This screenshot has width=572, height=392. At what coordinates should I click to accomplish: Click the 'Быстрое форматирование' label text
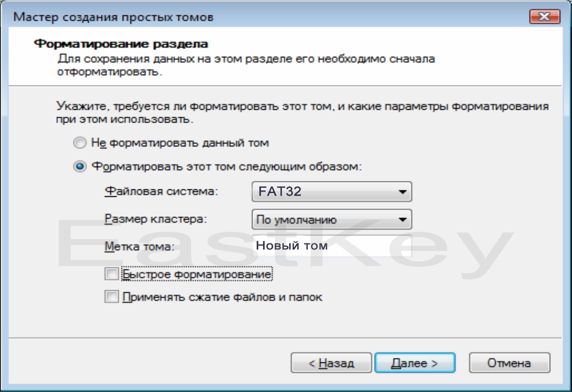point(197,274)
